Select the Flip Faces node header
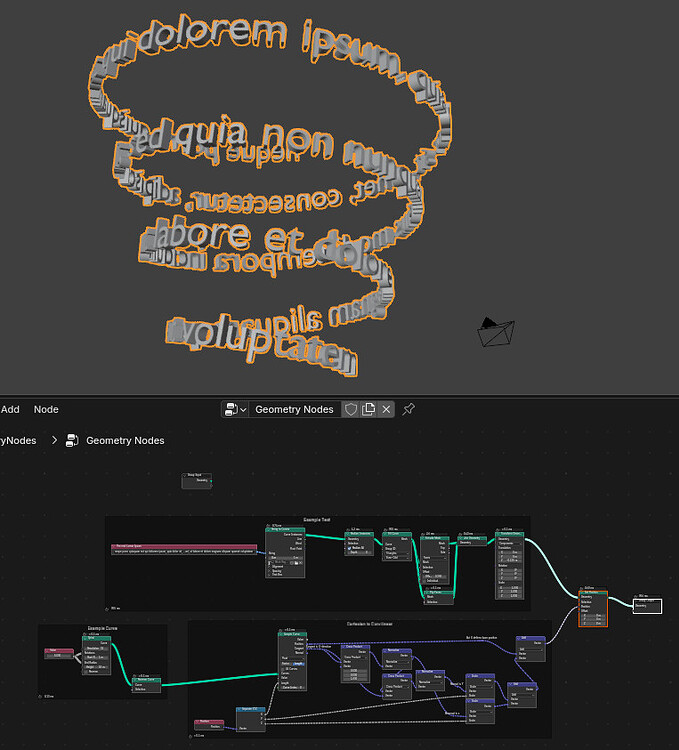 [438, 593]
